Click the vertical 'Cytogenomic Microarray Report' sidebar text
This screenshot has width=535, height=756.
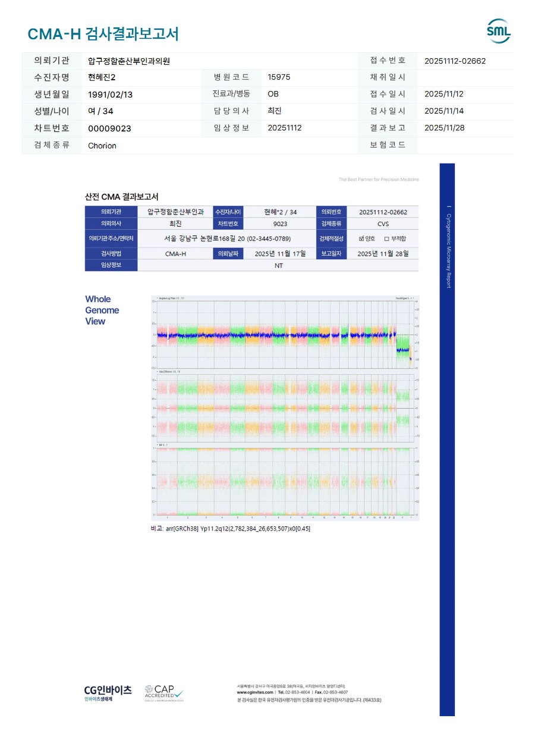pyautogui.click(x=448, y=250)
